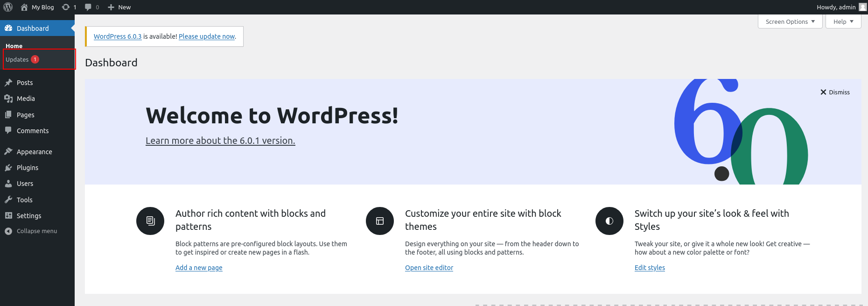Open the Appearance menu
Screen dimensions: 868x306
[37, 151]
